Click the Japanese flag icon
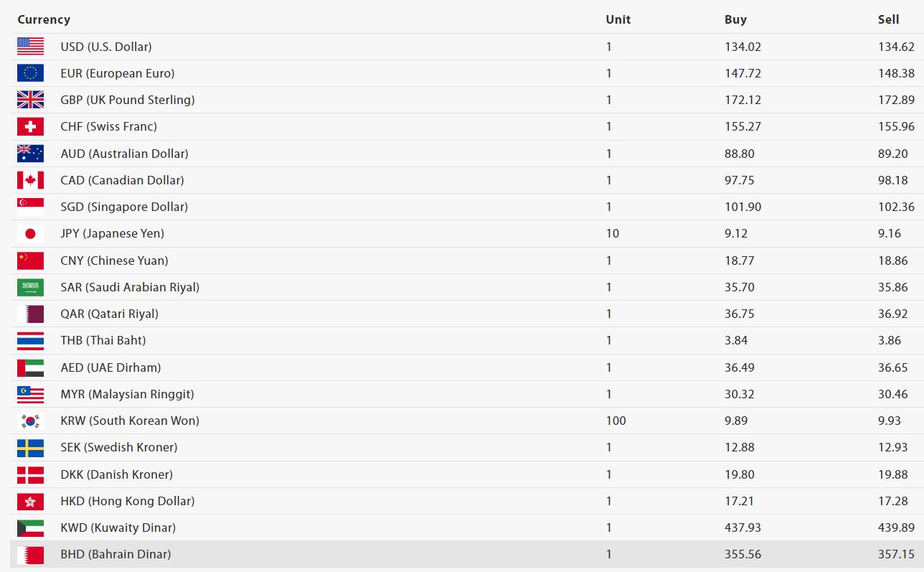Screen dimensions: 924x572 tap(30, 233)
